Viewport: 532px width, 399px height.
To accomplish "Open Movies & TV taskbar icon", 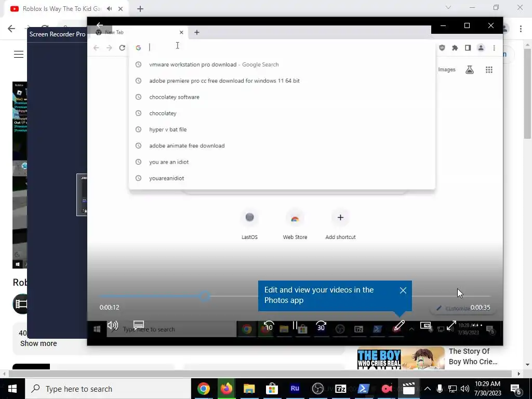I will point(409,389).
